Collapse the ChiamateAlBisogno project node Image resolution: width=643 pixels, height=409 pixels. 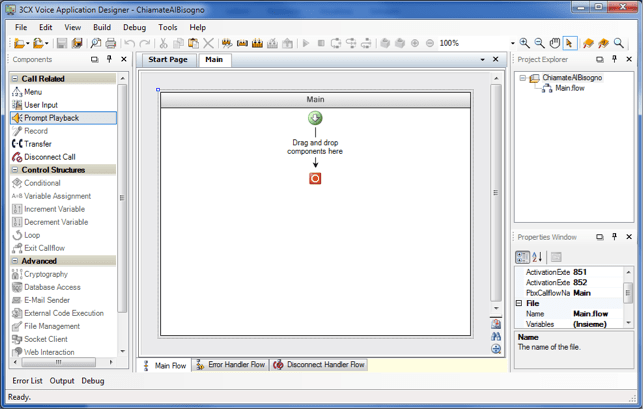point(522,78)
